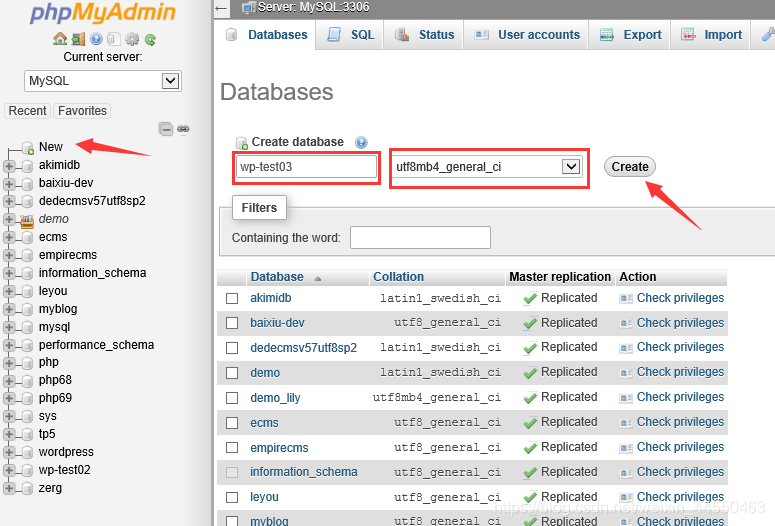Go to phpMyAdmin home via house icon
Viewport: 775px width, 526px height.
60,39
